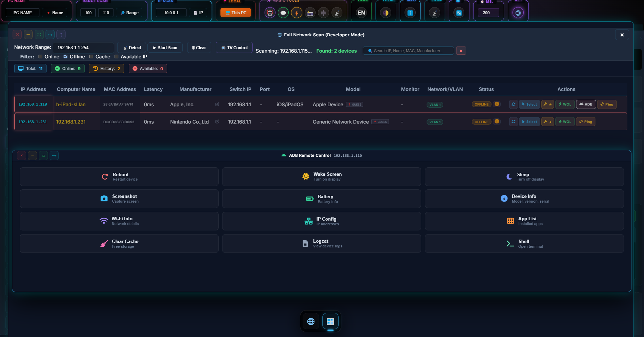The image size is (644, 337).
Task: Select the h-iPad-sl.lan device row
Action: point(530,104)
